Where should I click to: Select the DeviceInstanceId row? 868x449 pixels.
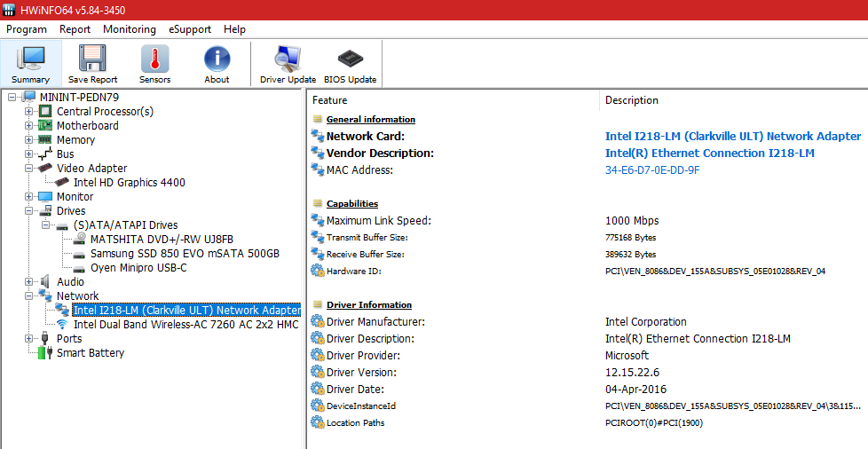(588, 406)
